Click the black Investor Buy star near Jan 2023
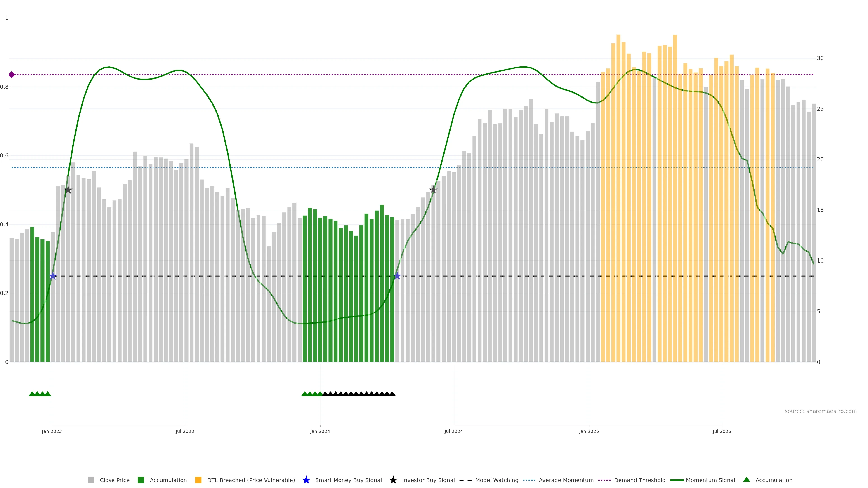This screenshot has height=488, width=868. (x=68, y=190)
